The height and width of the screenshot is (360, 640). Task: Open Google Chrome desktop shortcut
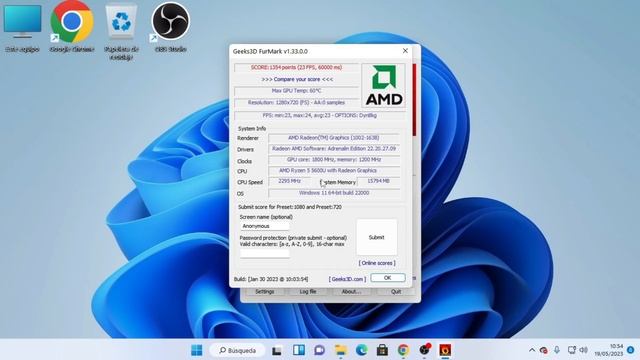pyautogui.click(x=72, y=28)
